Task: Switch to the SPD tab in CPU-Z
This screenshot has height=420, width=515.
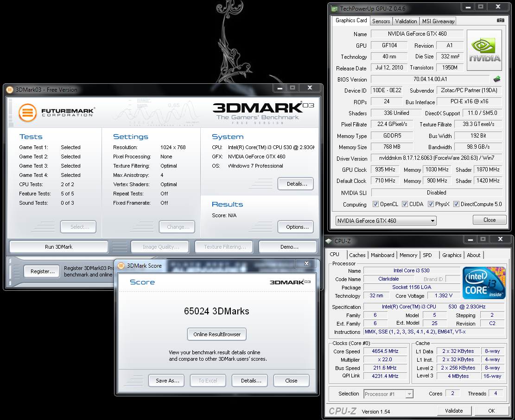Action: 427,255
